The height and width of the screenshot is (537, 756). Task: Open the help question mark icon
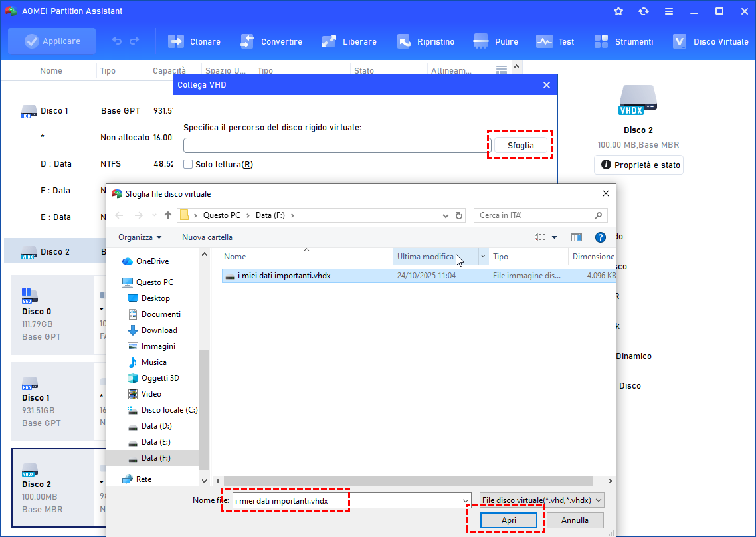pos(601,237)
